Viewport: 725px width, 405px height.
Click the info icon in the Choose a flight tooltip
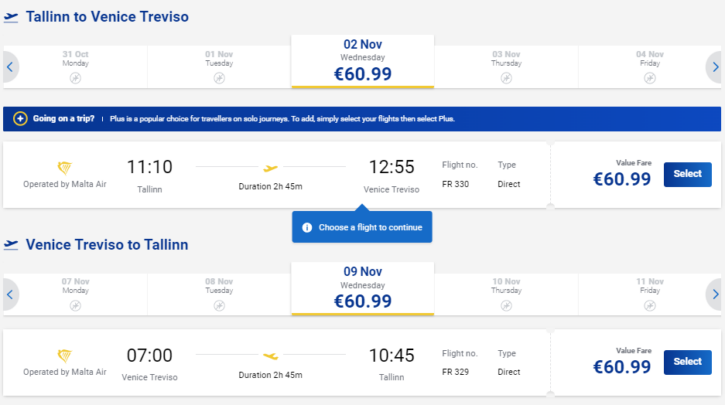click(307, 227)
